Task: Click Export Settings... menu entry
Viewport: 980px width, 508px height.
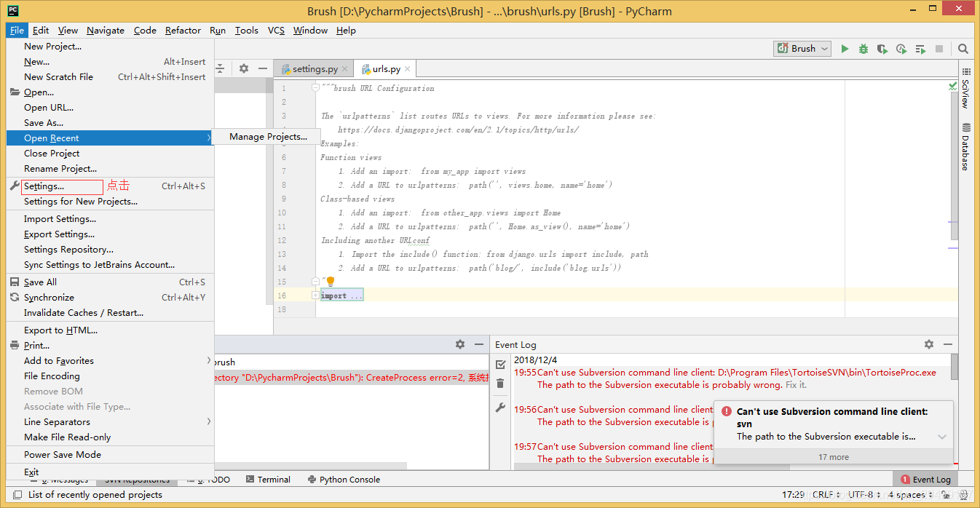Action: point(110,234)
